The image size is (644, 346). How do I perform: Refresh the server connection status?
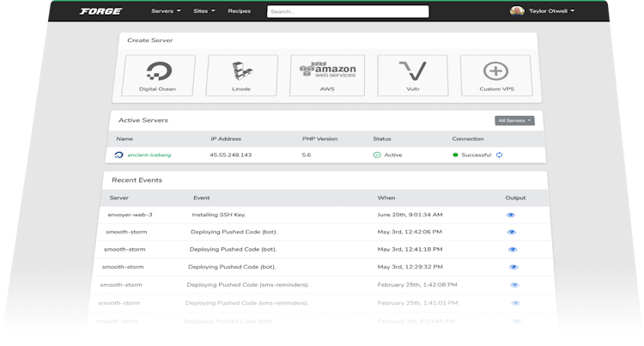click(x=500, y=155)
